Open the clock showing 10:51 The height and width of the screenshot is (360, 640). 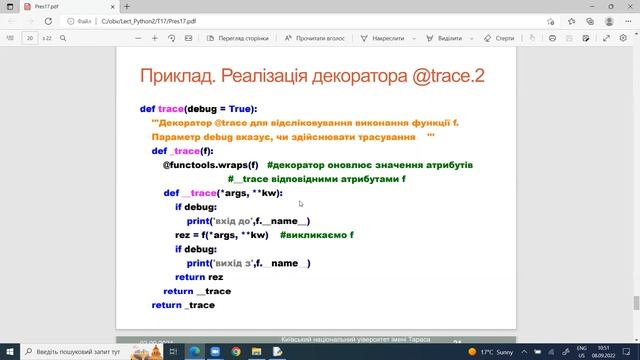[603, 352]
